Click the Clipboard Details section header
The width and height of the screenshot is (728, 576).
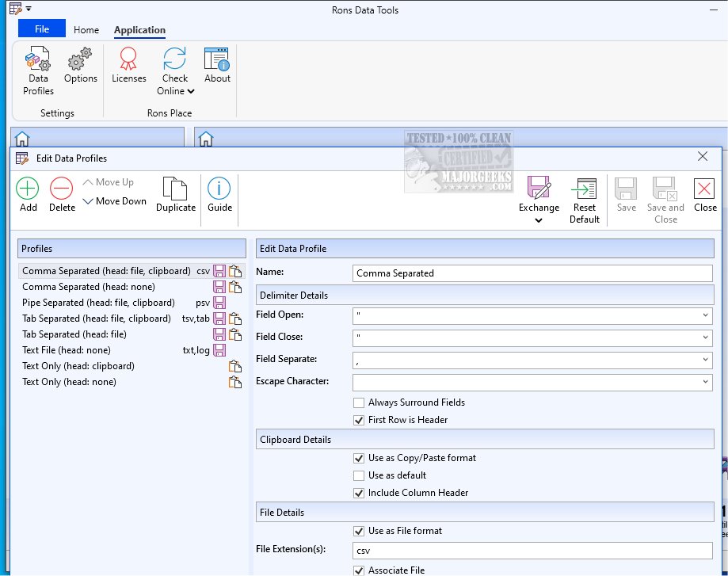[x=485, y=440]
